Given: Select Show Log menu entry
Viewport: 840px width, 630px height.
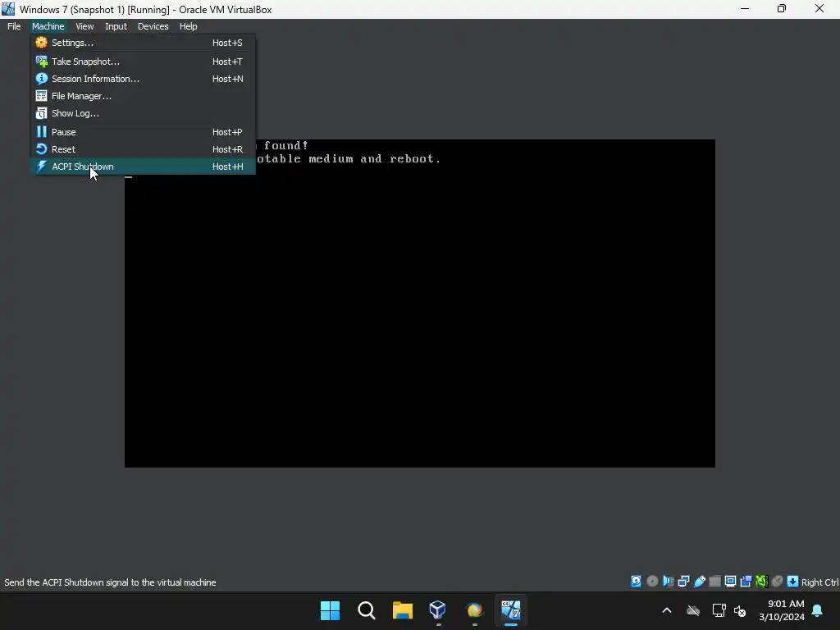Looking at the screenshot, I should coord(143,113).
